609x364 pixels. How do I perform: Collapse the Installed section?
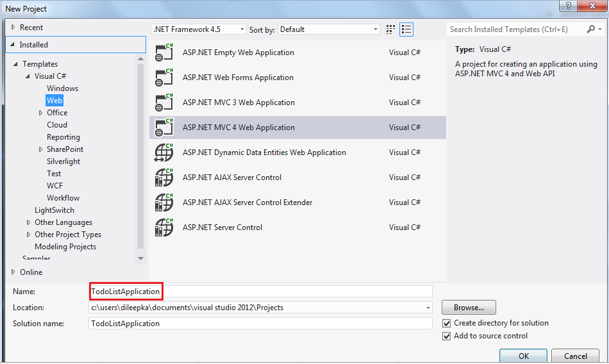(x=12, y=45)
